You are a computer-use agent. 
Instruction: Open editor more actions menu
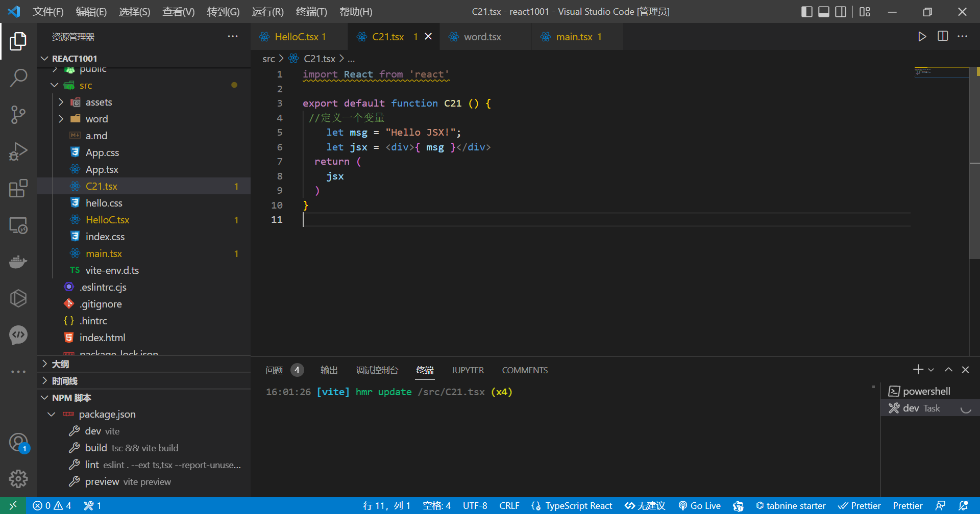(963, 37)
